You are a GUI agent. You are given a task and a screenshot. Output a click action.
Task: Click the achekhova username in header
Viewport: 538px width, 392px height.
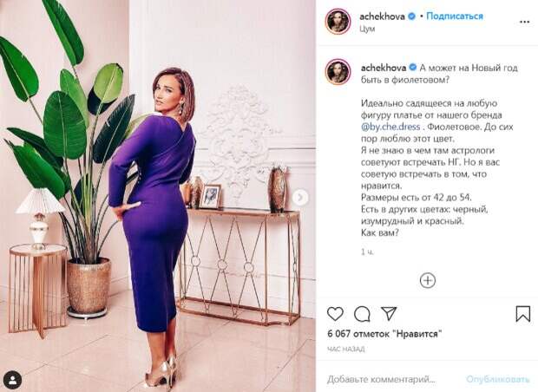click(x=382, y=16)
